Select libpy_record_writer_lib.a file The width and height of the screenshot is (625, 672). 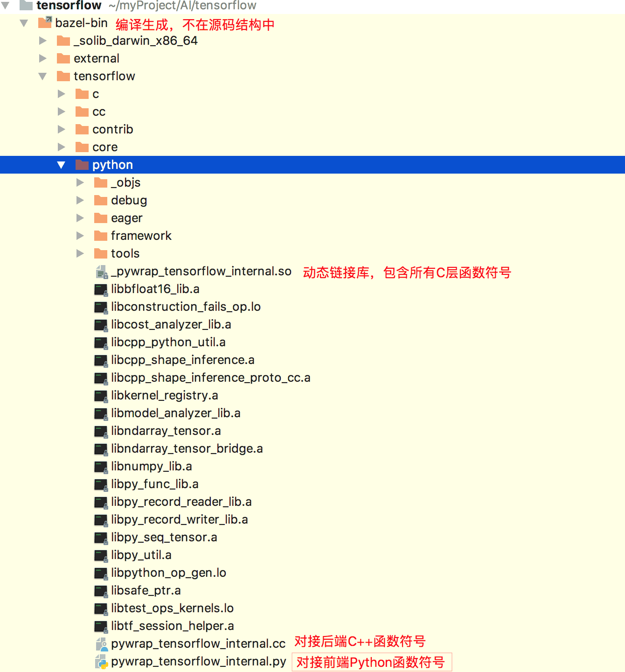(x=180, y=519)
